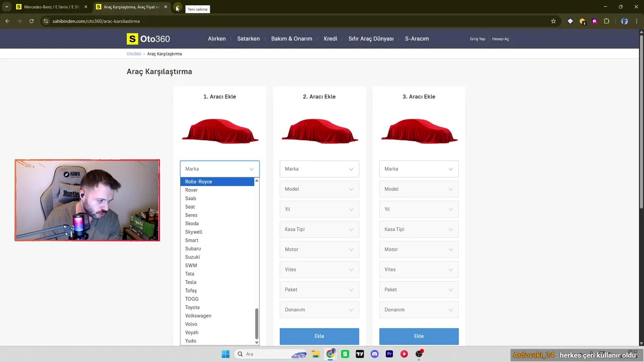
Task: Open the Windows Start menu
Action: pyautogui.click(x=225, y=354)
